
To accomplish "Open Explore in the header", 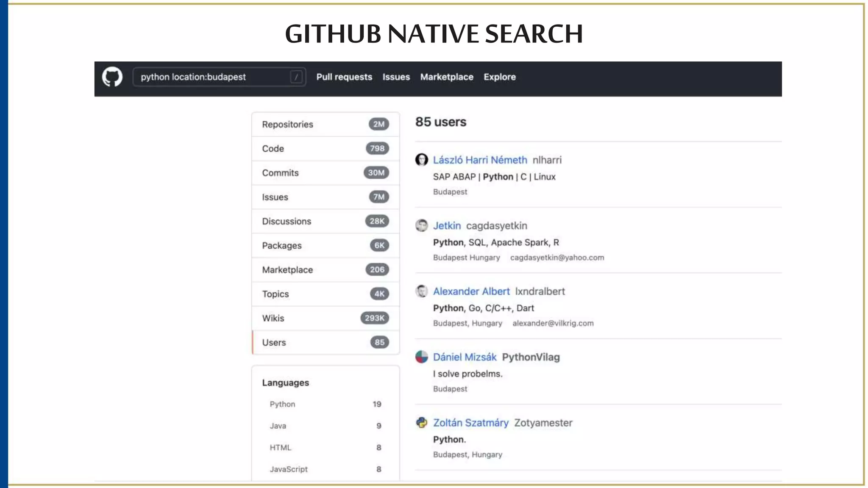I will tap(500, 77).
